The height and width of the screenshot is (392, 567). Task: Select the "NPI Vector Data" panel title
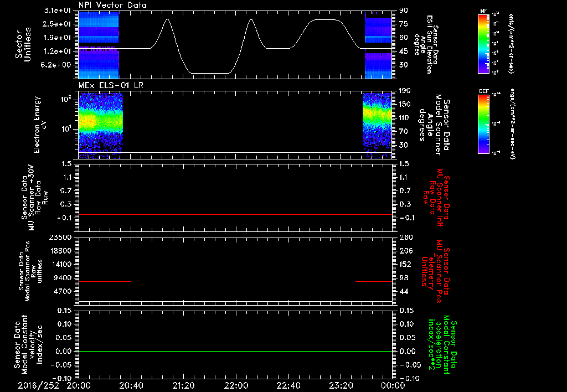tap(112, 5)
